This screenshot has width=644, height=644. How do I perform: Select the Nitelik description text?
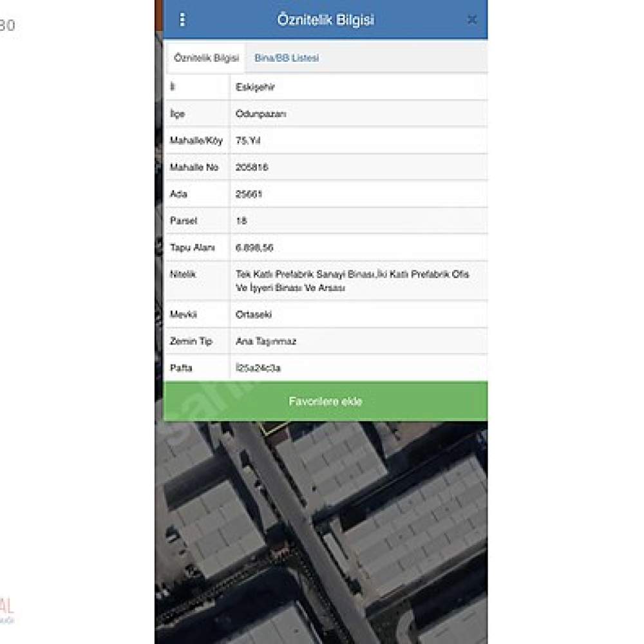coord(352,281)
